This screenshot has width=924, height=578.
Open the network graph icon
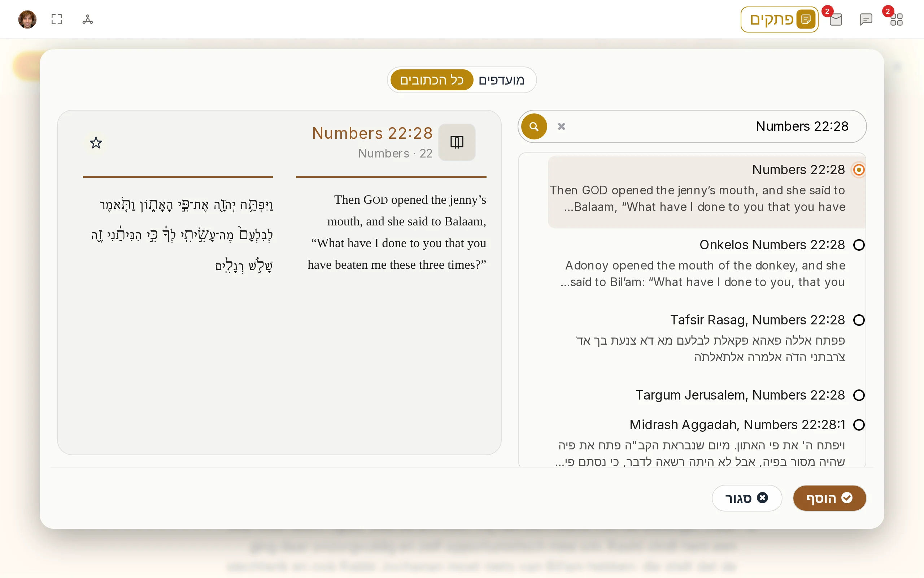pyautogui.click(x=87, y=19)
